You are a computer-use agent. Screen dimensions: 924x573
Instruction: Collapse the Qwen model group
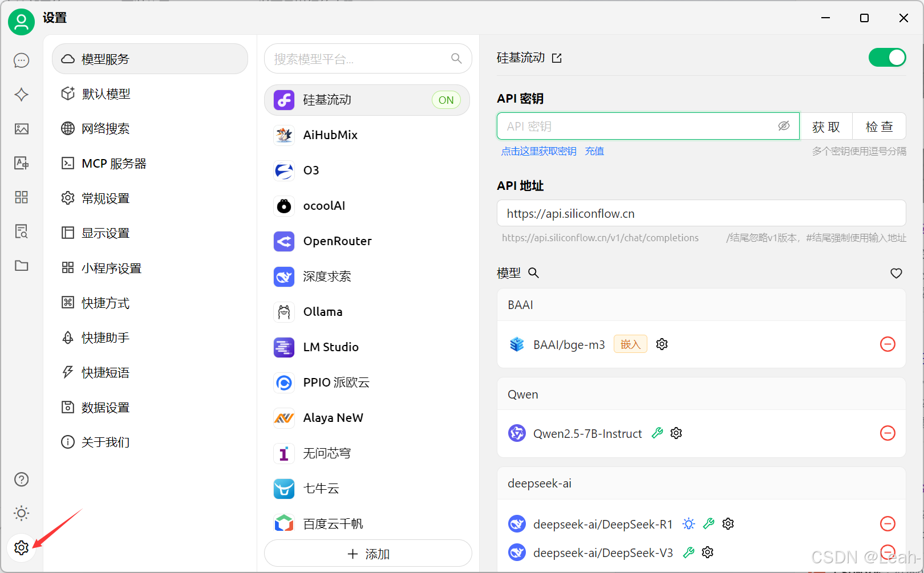coord(522,394)
